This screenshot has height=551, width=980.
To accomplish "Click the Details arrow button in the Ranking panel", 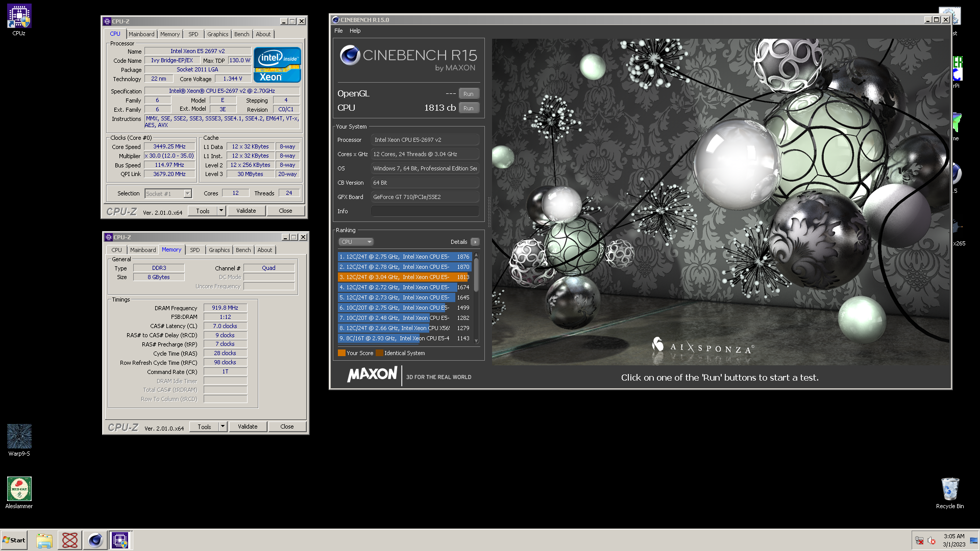I will (475, 242).
